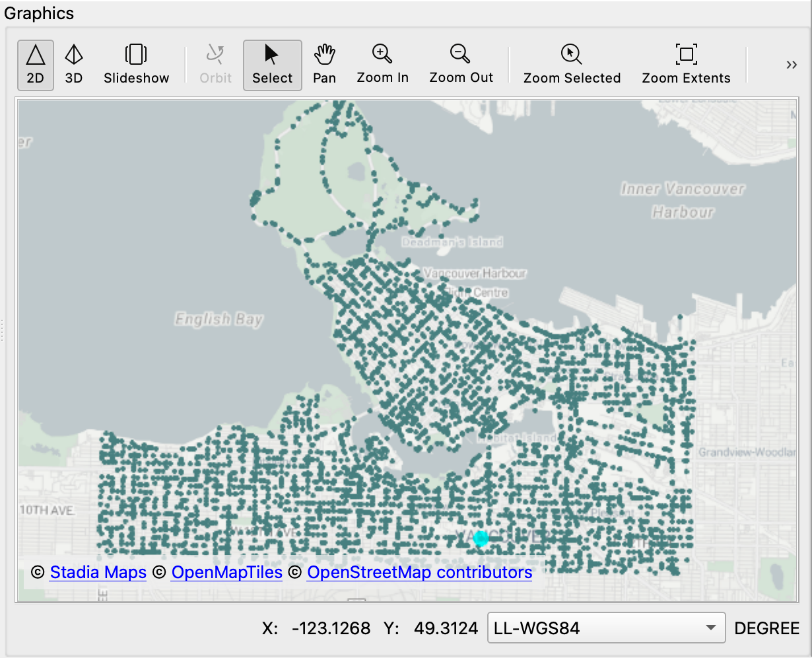The image size is (812, 658).
Task: Click the Graphics panel header
Action: [x=38, y=13]
